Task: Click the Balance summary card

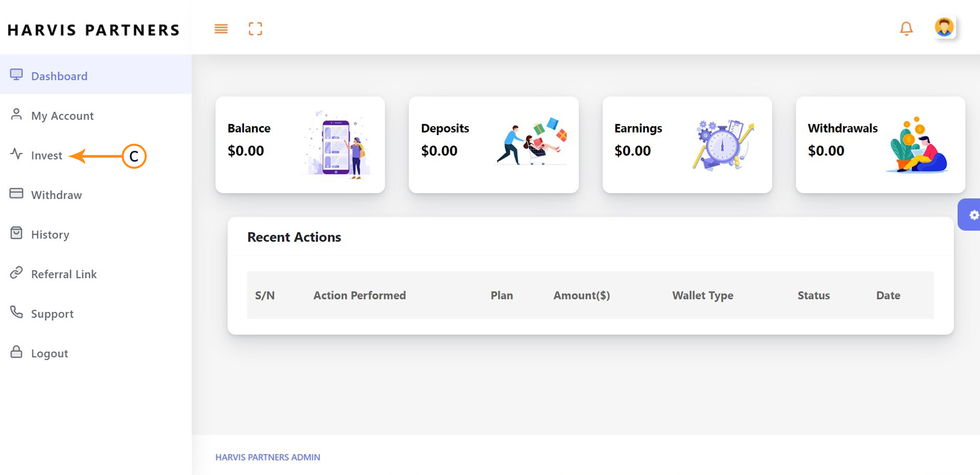Action: tap(300, 145)
